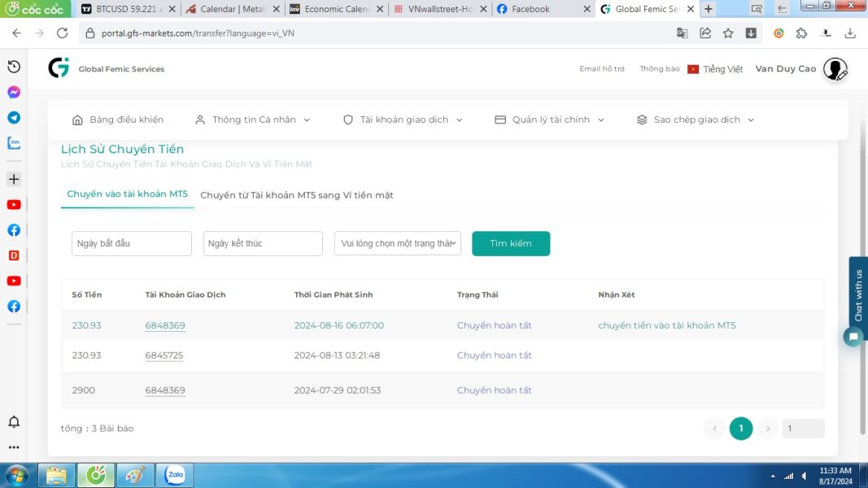Open the chat bubble icon
Image resolution: width=868 pixels, height=488 pixels.
click(853, 337)
